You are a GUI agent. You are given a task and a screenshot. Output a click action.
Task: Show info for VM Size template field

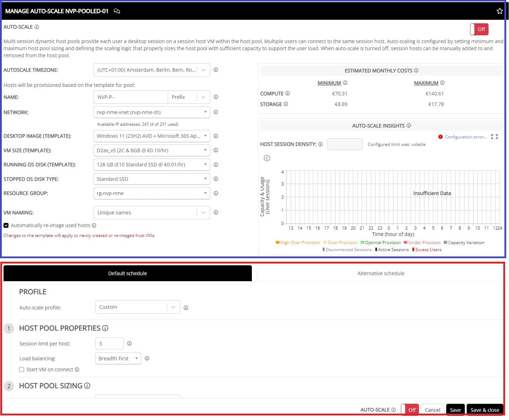216,150
